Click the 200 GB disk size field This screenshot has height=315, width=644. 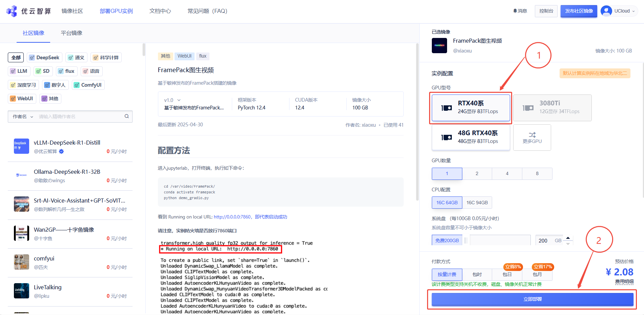click(x=549, y=240)
